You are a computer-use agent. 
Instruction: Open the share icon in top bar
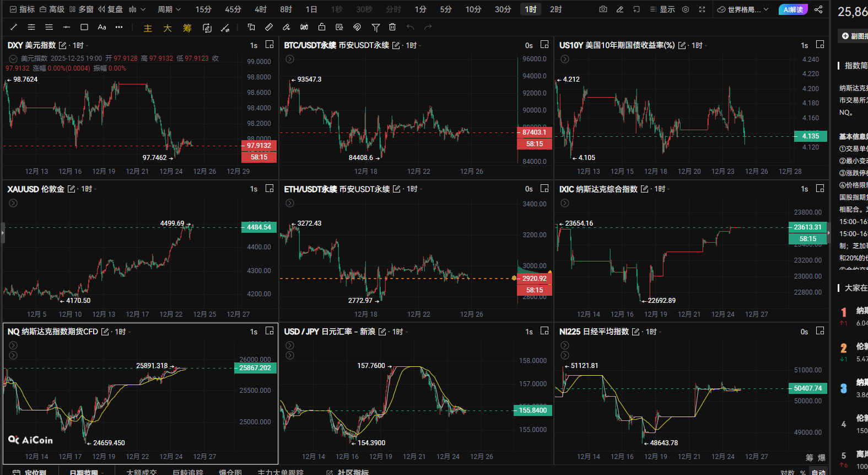tap(818, 9)
